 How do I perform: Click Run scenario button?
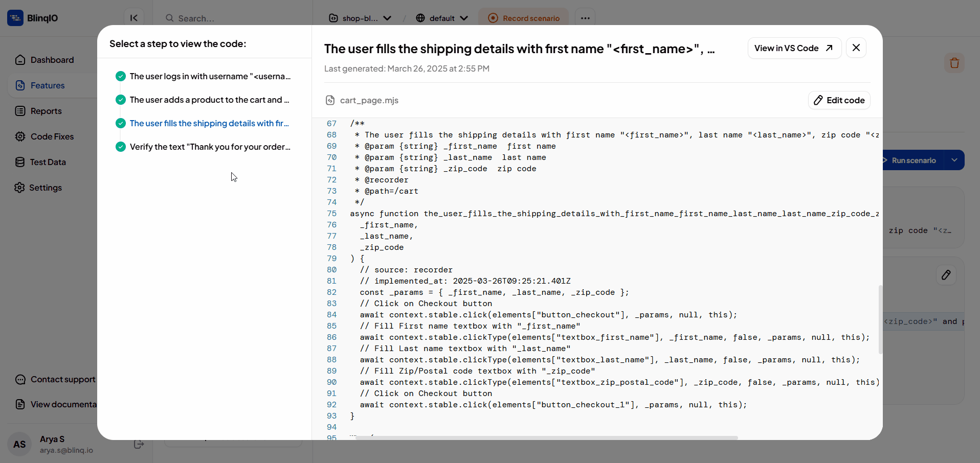click(913, 160)
